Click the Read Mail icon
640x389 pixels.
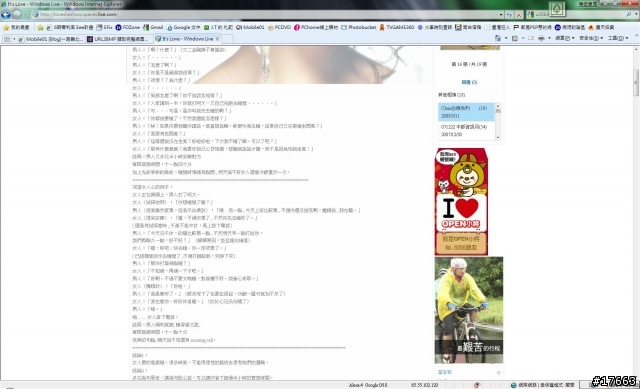coord(531,38)
